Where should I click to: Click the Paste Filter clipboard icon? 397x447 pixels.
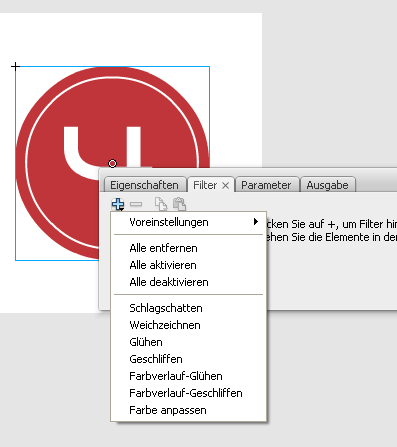coord(179,204)
